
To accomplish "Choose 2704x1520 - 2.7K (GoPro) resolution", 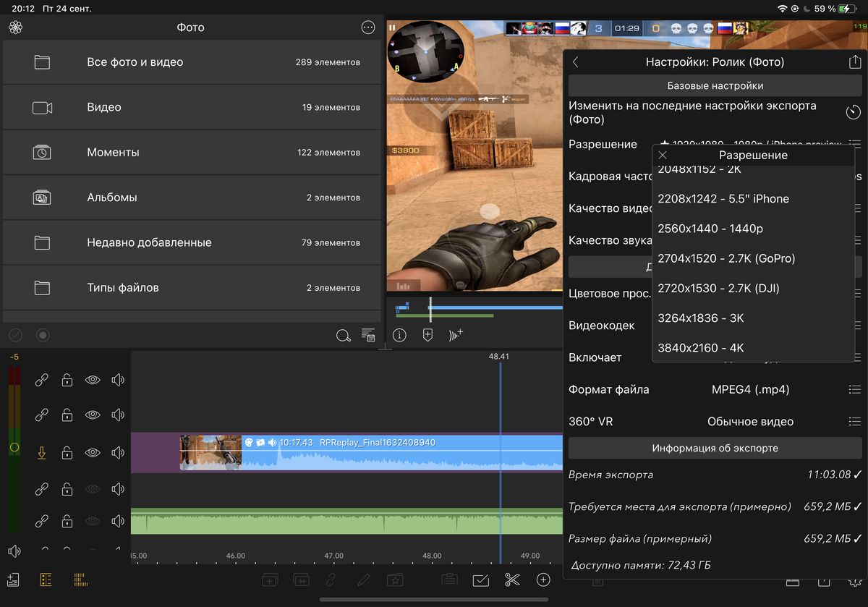I will tap(753, 258).
